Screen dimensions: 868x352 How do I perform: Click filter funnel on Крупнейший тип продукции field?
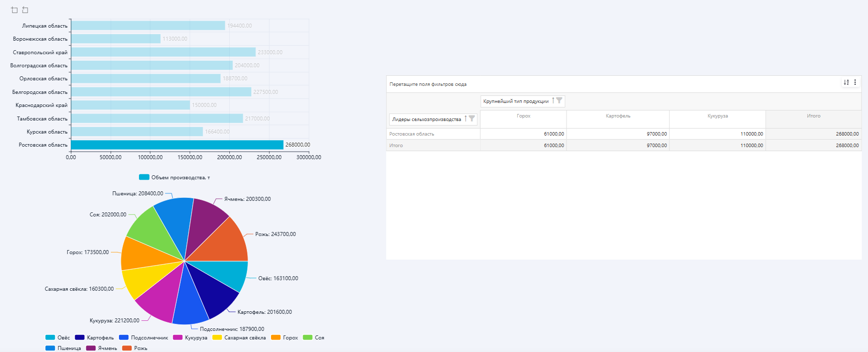[559, 101]
